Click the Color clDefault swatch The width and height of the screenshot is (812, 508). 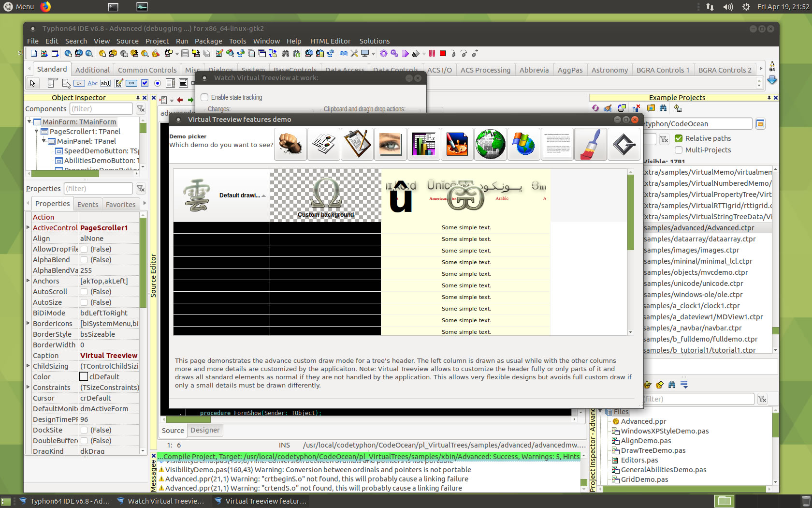(x=84, y=376)
